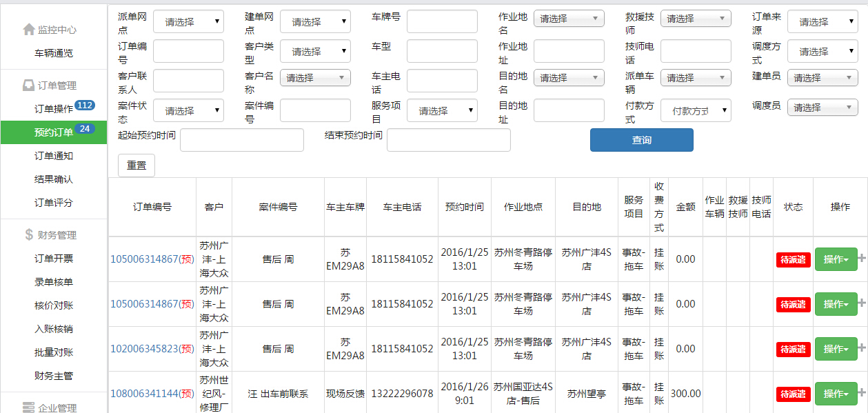Select 车辆通览 in the sidebar
This screenshot has height=413, width=868.
[53, 53]
